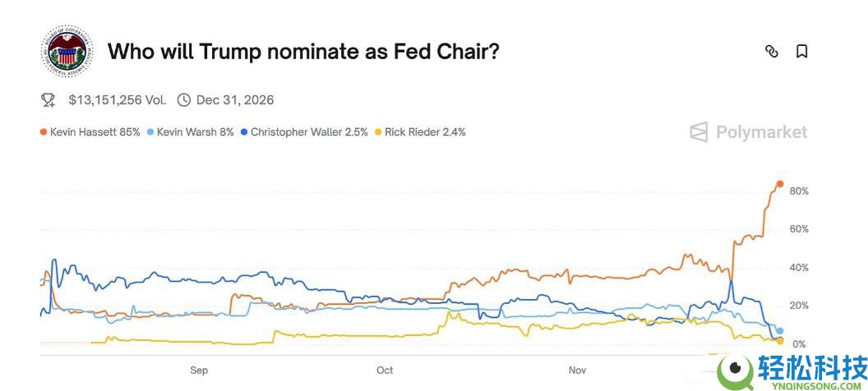Click the orange Hassett endpoint dot
This screenshot has width=868, height=391.
780,184
